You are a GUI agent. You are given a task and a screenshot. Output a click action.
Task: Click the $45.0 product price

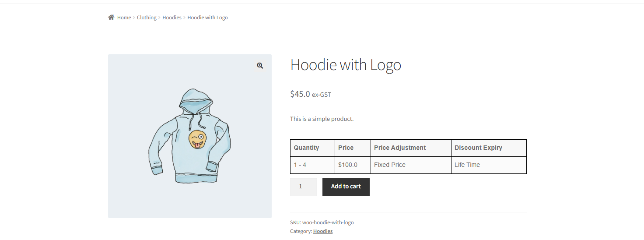300,94
